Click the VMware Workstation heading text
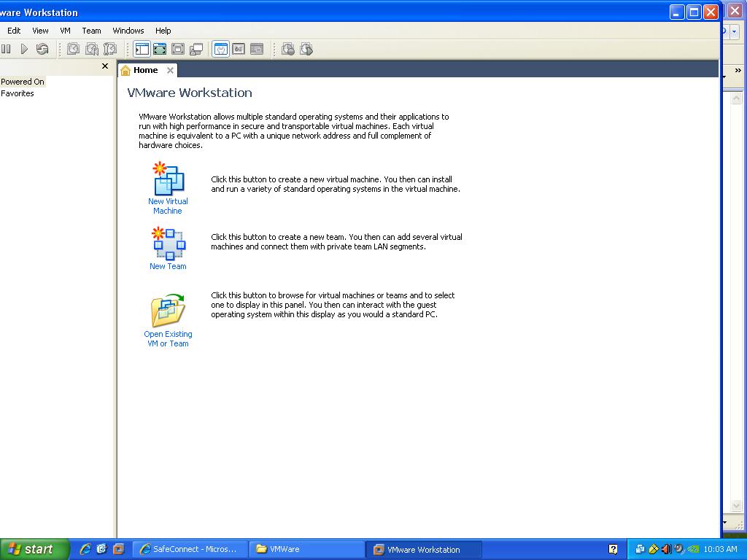The image size is (747, 560). click(x=190, y=93)
